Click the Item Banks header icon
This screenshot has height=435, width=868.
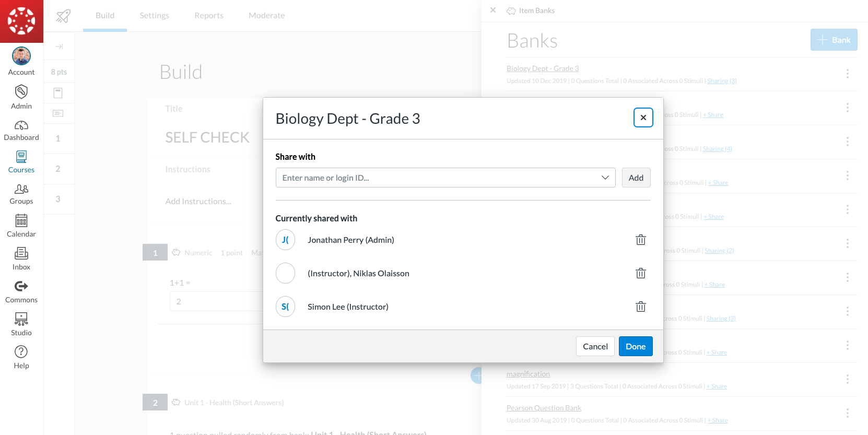pyautogui.click(x=511, y=10)
